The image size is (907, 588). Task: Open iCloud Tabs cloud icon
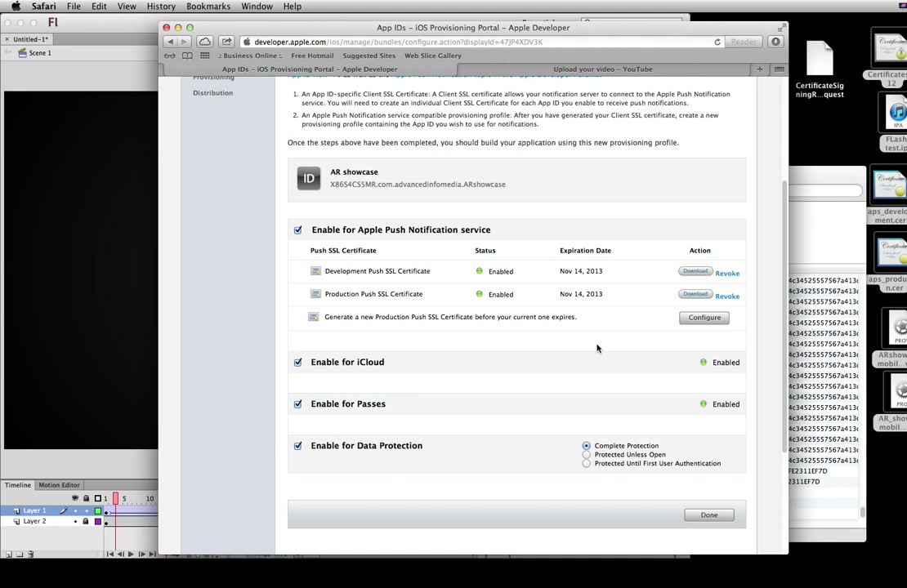pyautogui.click(x=205, y=42)
